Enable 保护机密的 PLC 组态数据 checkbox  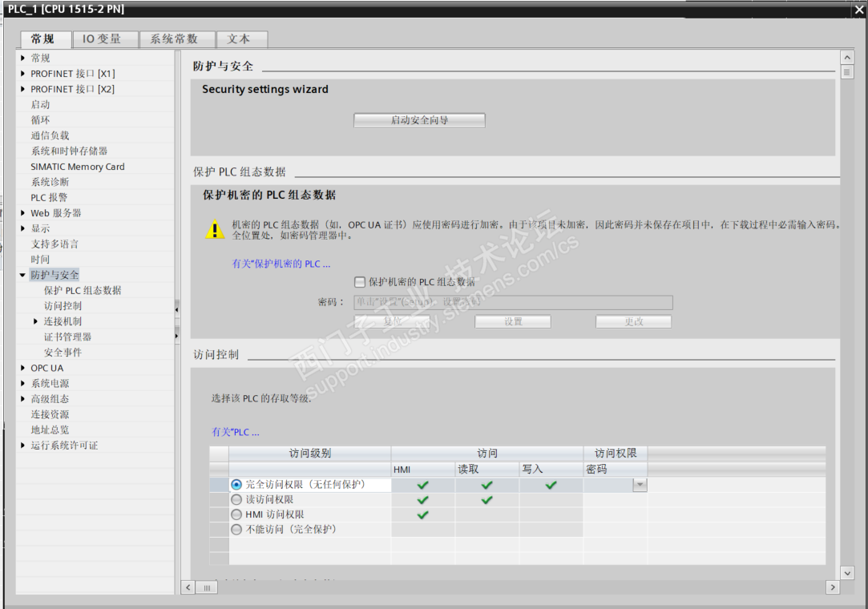pos(360,282)
